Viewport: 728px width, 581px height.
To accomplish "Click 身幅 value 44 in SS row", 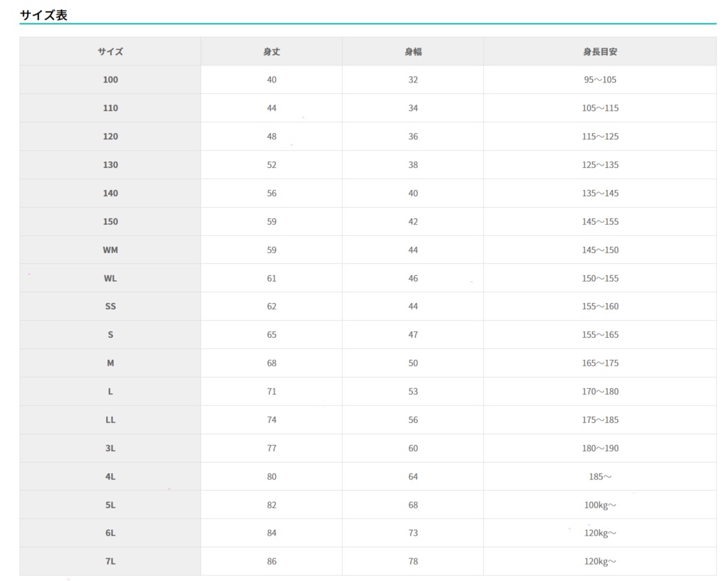I will (413, 307).
